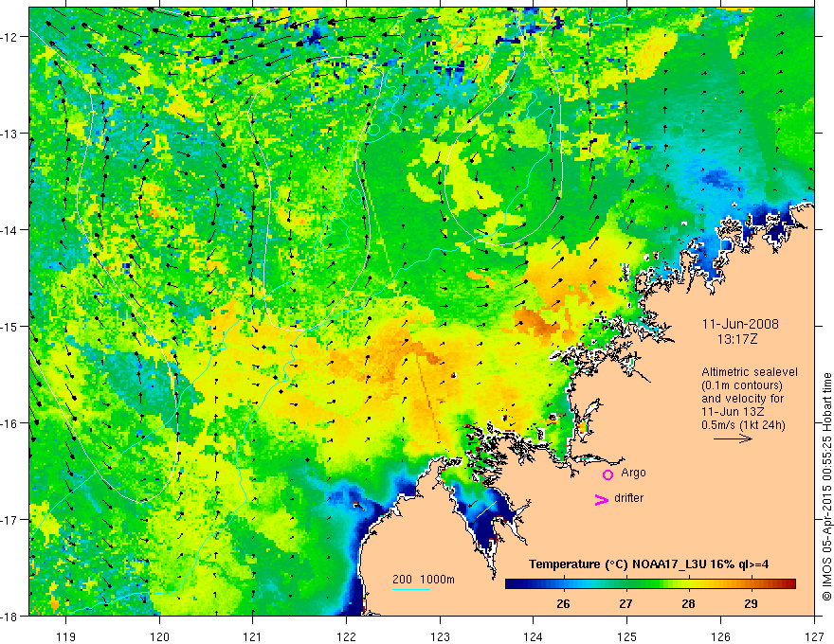The width and height of the screenshot is (834, 644).
Task: Click the '-14' latitude axis label
Action: pos(9,230)
